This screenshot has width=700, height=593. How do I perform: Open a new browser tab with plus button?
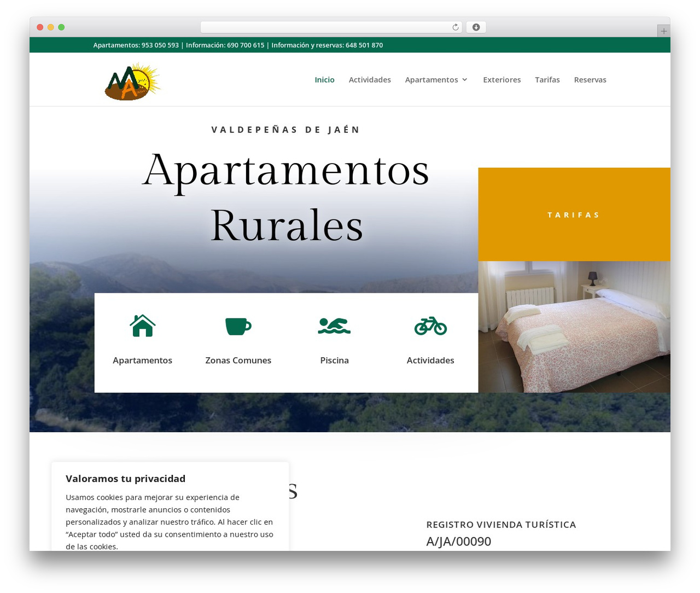coord(663,31)
